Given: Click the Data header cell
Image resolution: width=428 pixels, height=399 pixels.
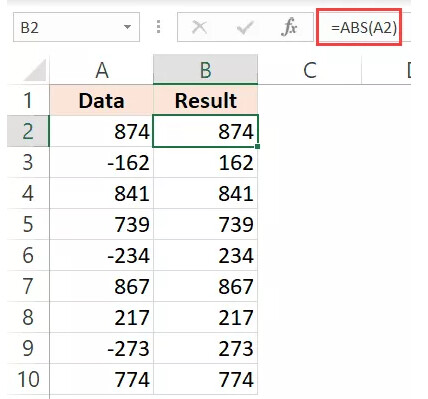Looking at the screenshot, I should point(101,100).
